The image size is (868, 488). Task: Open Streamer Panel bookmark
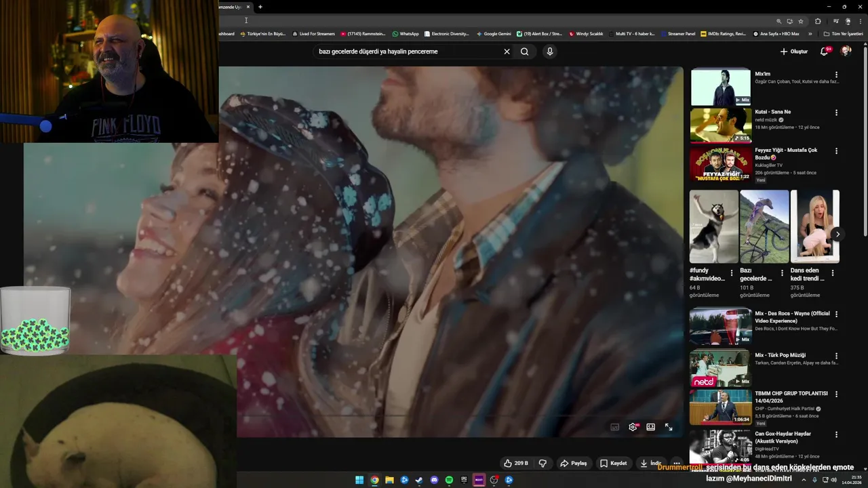coord(678,34)
